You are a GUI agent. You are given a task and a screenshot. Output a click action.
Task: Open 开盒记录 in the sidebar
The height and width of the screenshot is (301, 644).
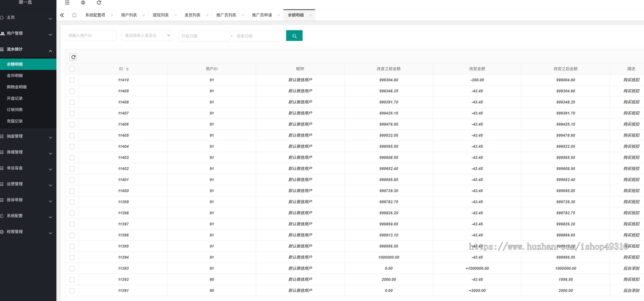[x=28, y=98]
